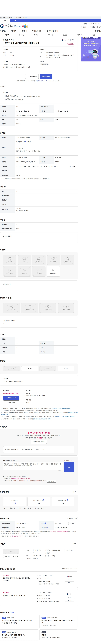Click the 이메일 지원 button

pos(11,402)
